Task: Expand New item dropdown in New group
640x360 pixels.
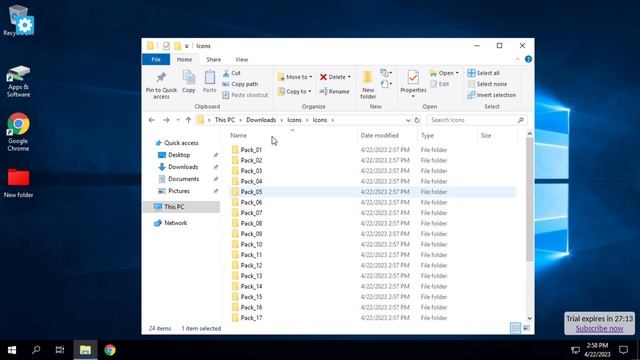Action: 386,73
